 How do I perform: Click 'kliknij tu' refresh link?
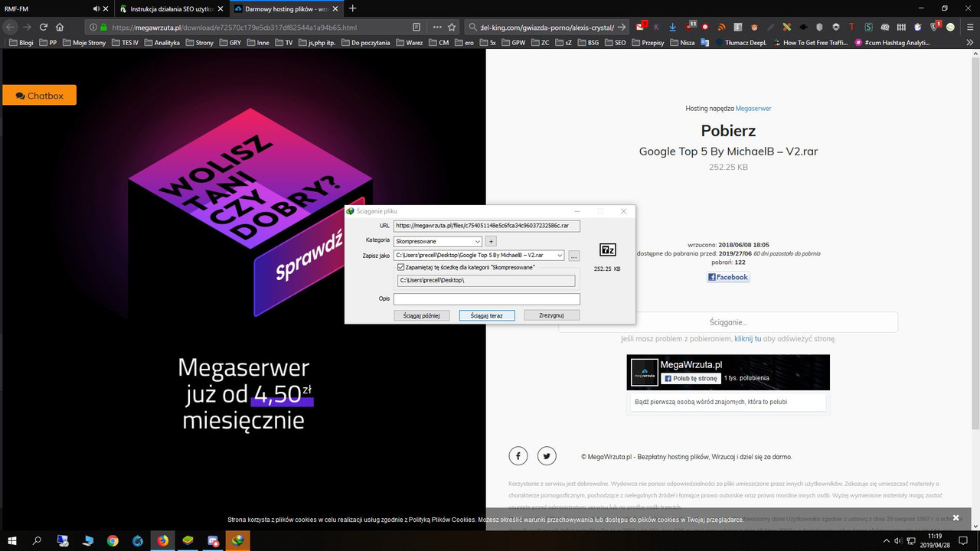748,338
